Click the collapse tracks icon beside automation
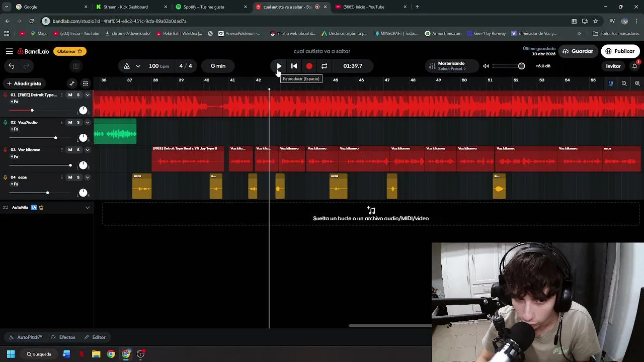 tap(86, 83)
